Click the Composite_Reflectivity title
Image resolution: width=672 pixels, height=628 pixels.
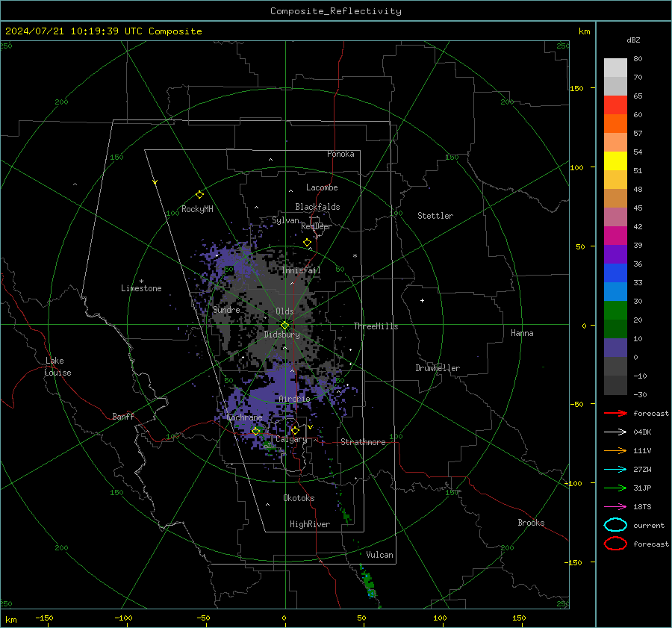[x=336, y=11]
